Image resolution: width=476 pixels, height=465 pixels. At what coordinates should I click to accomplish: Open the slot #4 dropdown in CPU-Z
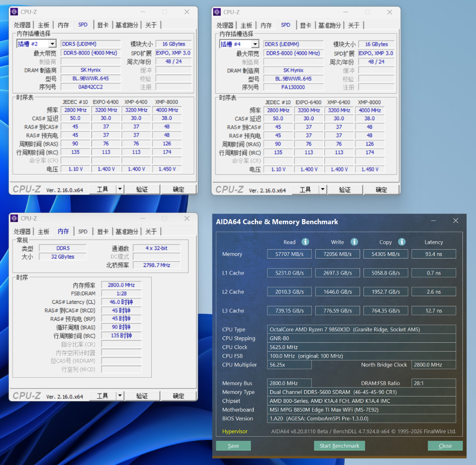coord(255,44)
